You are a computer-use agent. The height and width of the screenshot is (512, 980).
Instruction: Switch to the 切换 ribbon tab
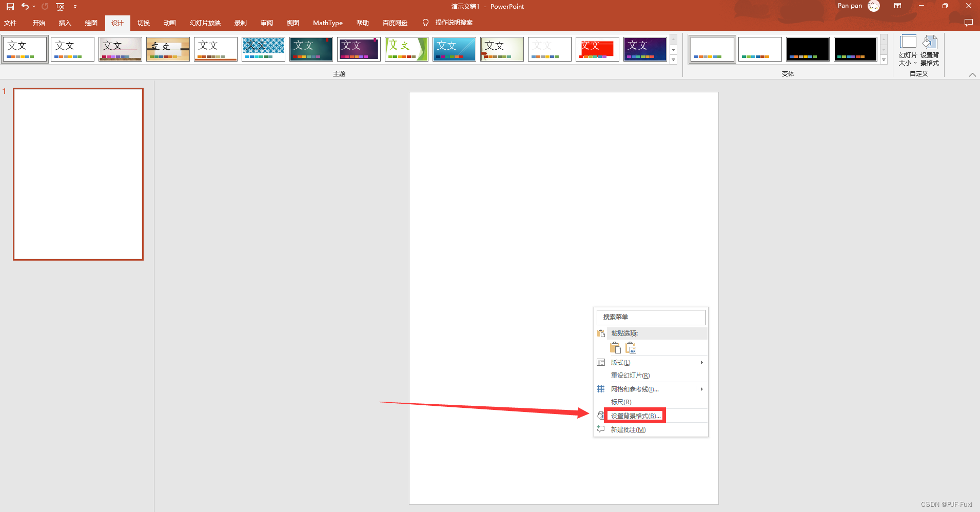coord(144,23)
